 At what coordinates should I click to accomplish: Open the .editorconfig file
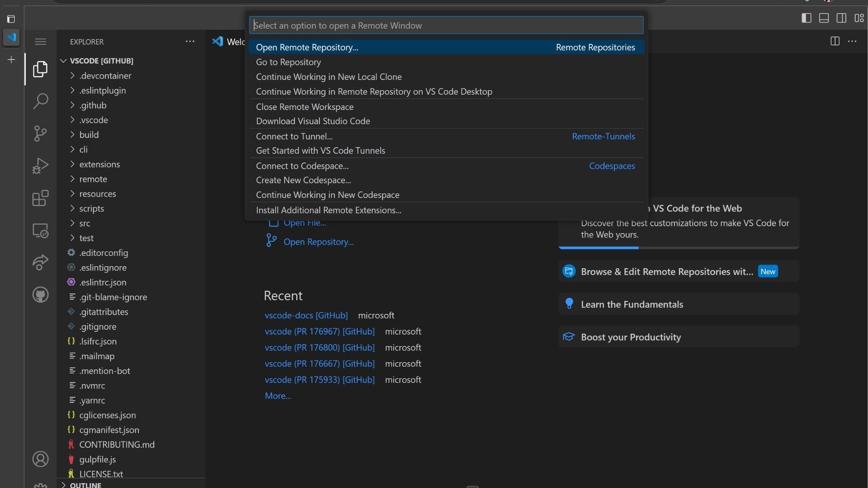tap(104, 253)
